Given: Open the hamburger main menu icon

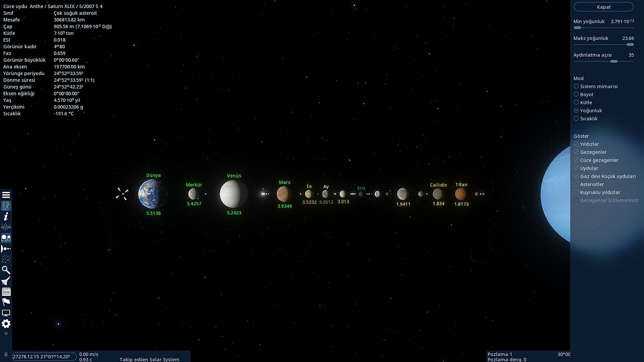Looking at the screenshot, I should pyautogui.click(x=6, y=195).
